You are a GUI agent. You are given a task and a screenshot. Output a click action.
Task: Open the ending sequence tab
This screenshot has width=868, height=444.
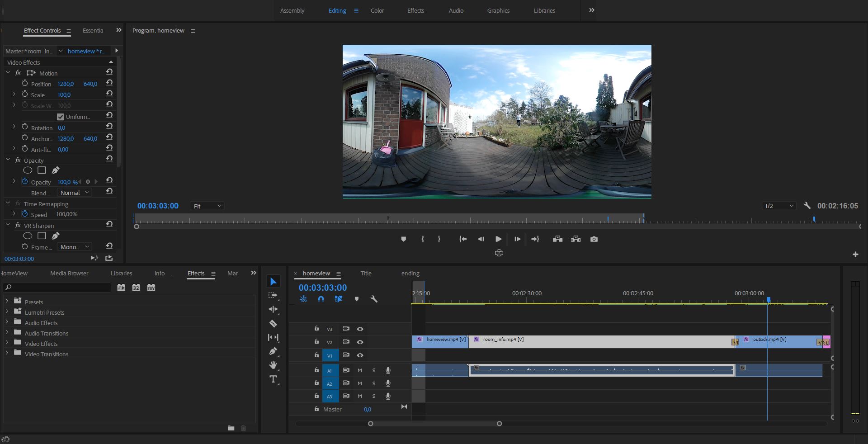410,273
